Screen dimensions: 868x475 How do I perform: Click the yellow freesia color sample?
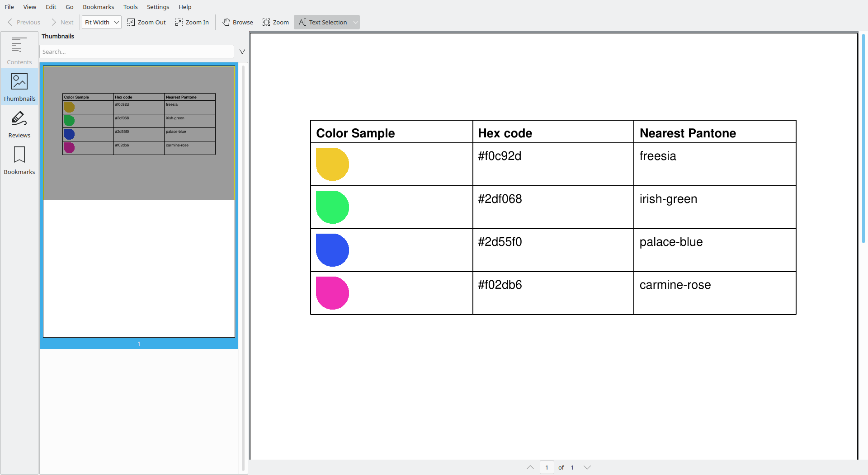pyautogui.click(x=332, y=164)
